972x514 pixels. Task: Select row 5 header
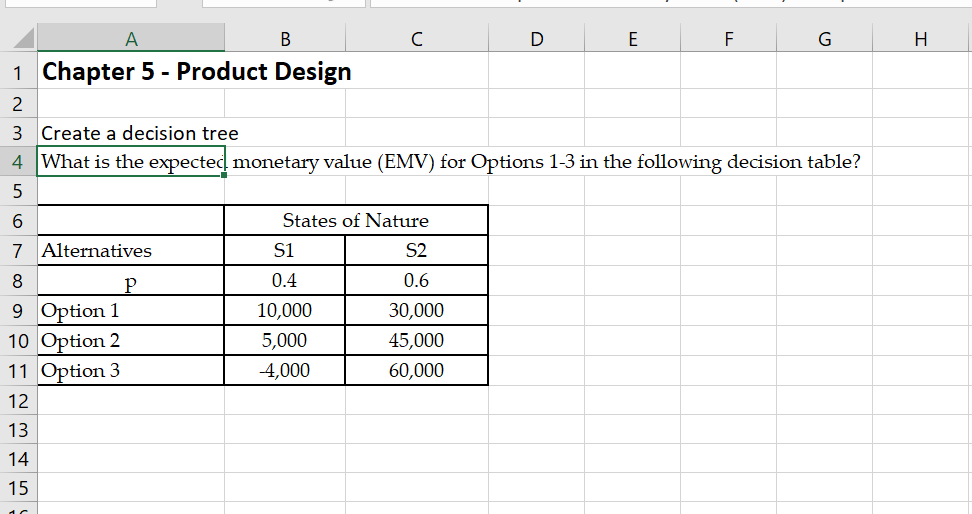click(18, 191)
